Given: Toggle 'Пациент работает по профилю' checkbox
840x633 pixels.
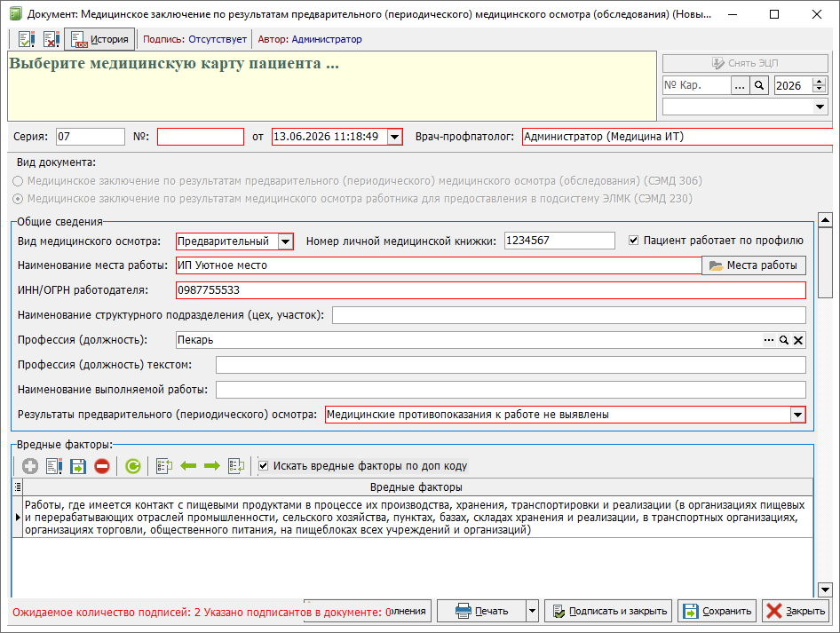Looking at the screenshot, I should tap(634, 241).
